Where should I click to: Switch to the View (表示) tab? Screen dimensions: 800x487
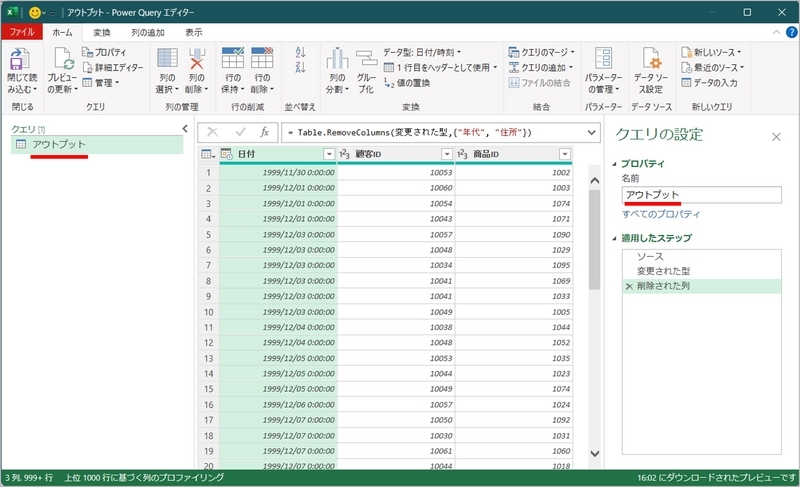(x=193, y=33)
